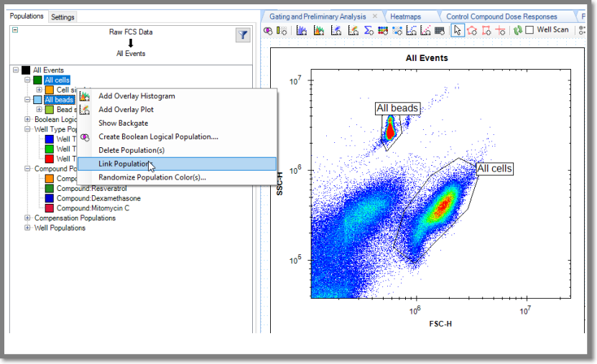Expand the Well Populations node
This screenshot has height=364, width=597.
(x=27, y=228)
